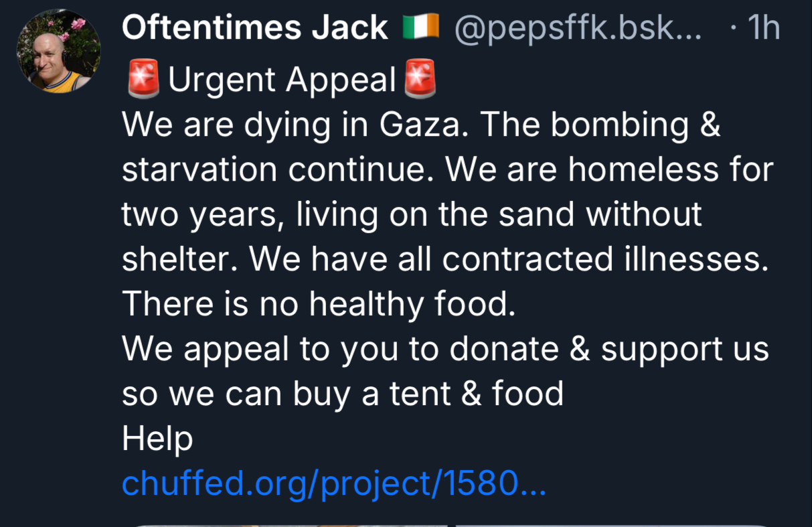Open the @pepsffk.bsk handle link

tap(578, 28)
